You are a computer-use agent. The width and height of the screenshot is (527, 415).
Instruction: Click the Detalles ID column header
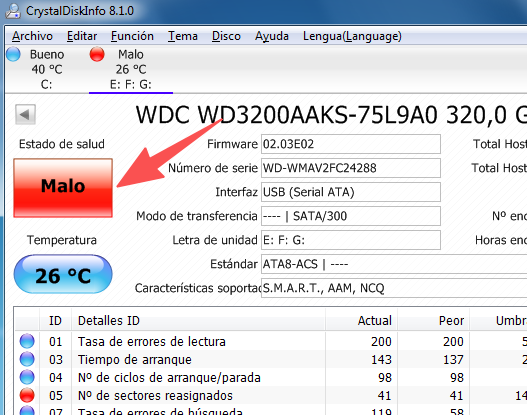pos(198,320)
